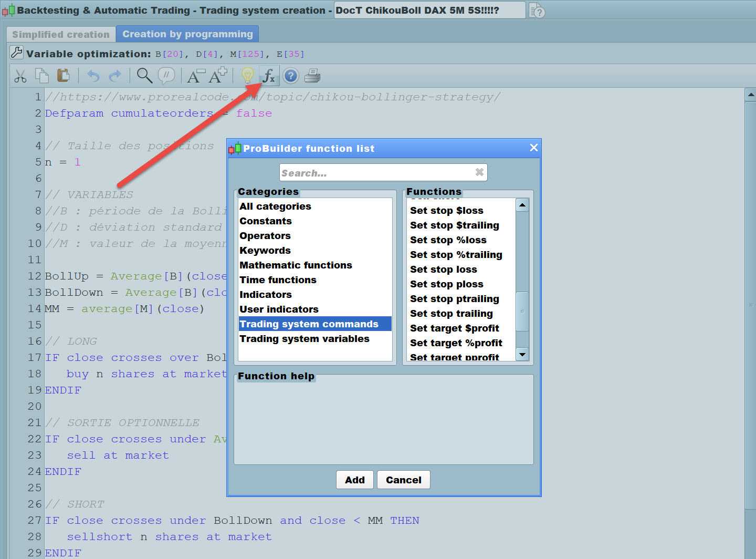This screenshot has width=756, height=559.
Task: Select the Keywords category
Action: coord(315,251)
